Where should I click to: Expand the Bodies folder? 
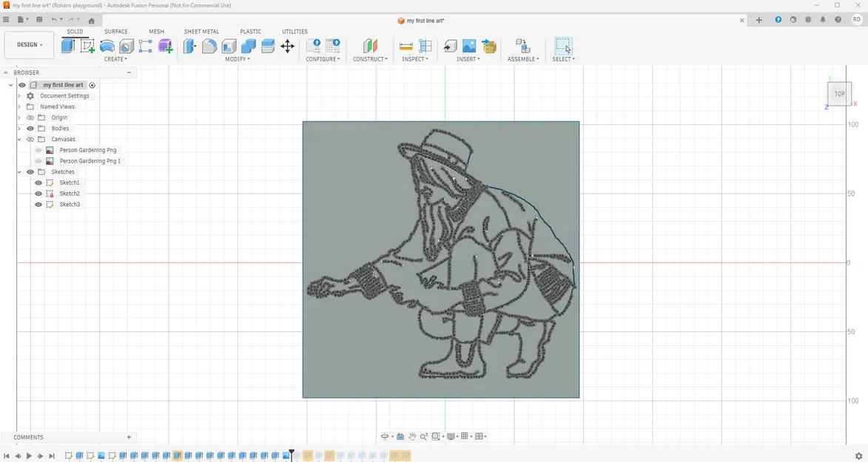[x=18, y=128]
